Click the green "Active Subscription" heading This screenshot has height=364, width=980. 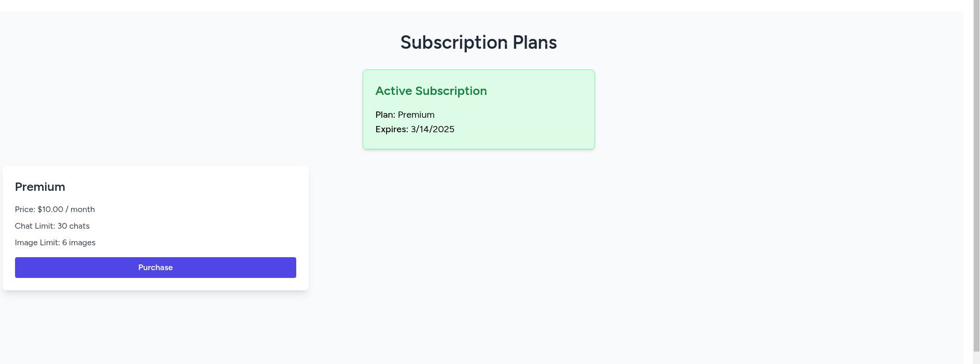pos(431,91)
